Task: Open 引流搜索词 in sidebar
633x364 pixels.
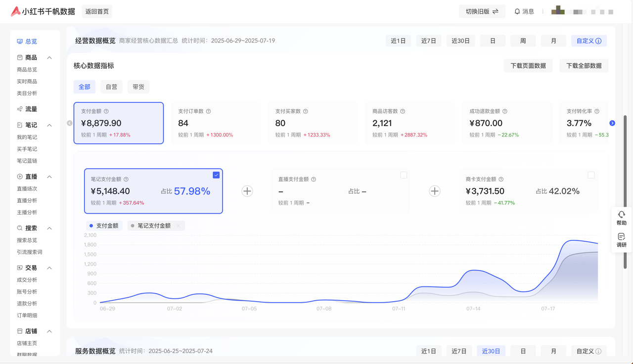Action: point(30,252)
